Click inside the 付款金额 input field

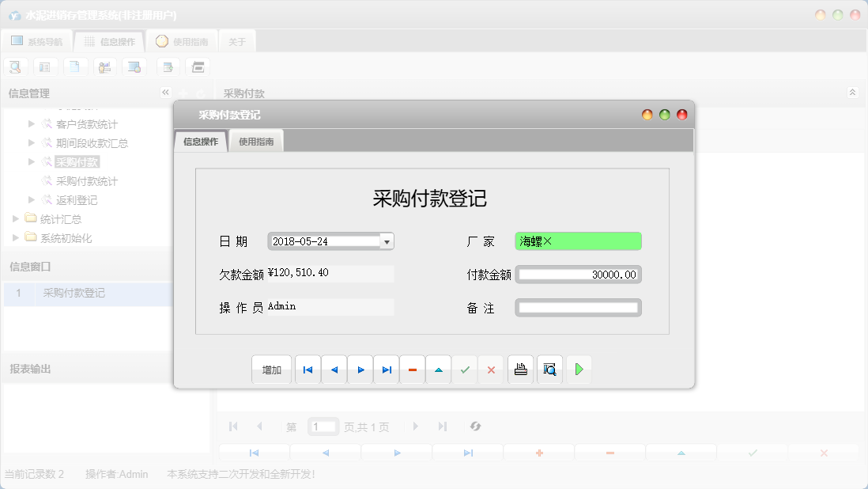click(x=578, y=275)
